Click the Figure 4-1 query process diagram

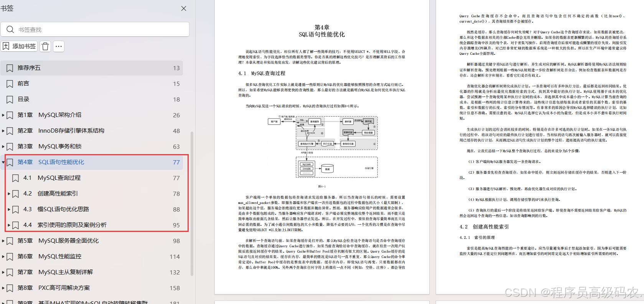(323, 147)
